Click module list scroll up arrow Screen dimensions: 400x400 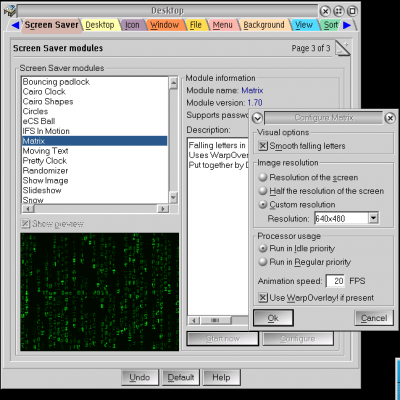click(x=173, y=83)
